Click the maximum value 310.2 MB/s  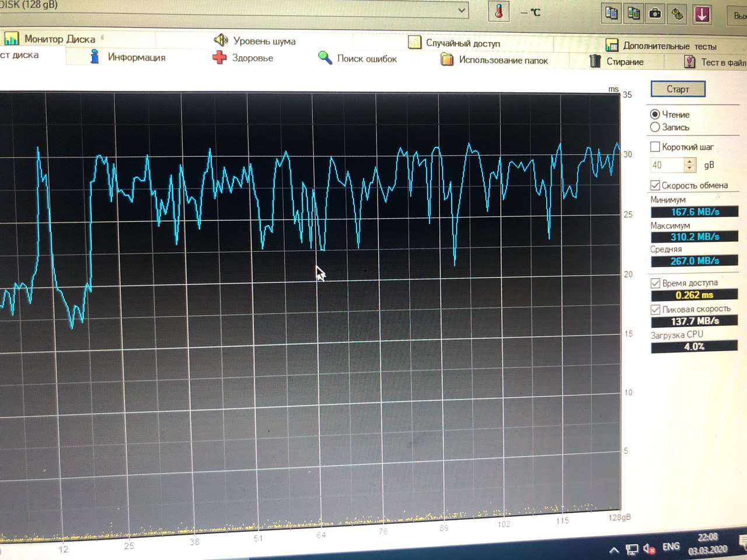pyautogui.click(x=694, y=237)
